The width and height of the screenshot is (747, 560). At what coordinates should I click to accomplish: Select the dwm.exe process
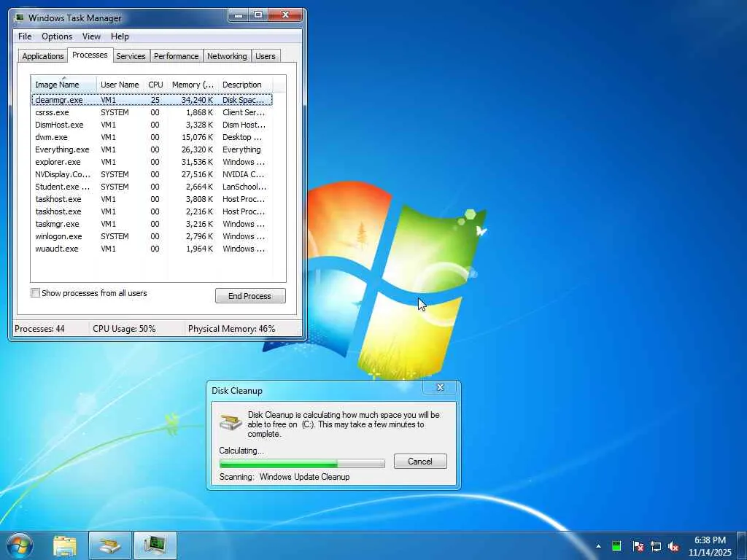152,137
